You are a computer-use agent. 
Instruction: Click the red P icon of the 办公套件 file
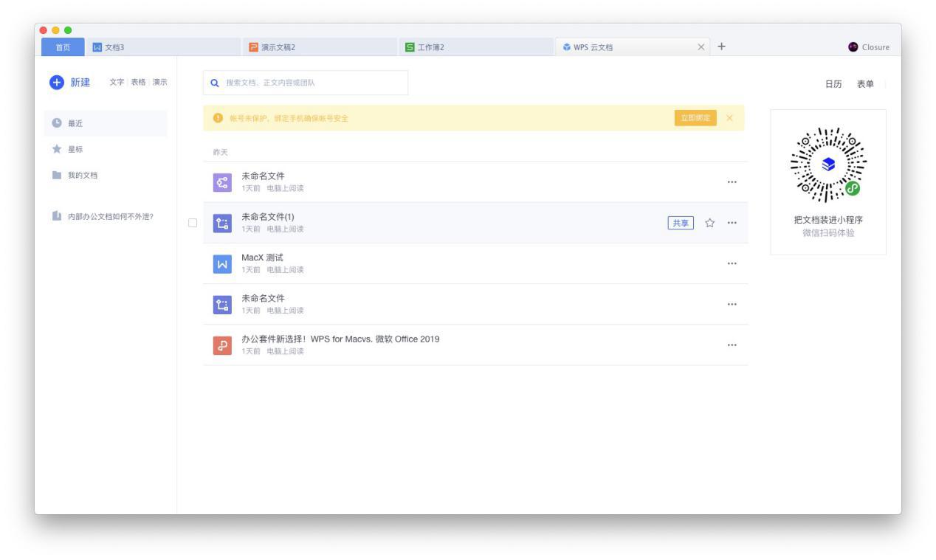[x=221, y=344]
